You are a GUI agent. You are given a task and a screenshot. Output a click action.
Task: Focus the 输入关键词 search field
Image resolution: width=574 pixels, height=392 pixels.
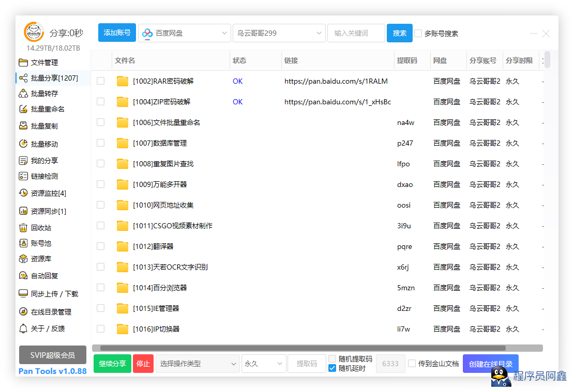tap(356, 33)
